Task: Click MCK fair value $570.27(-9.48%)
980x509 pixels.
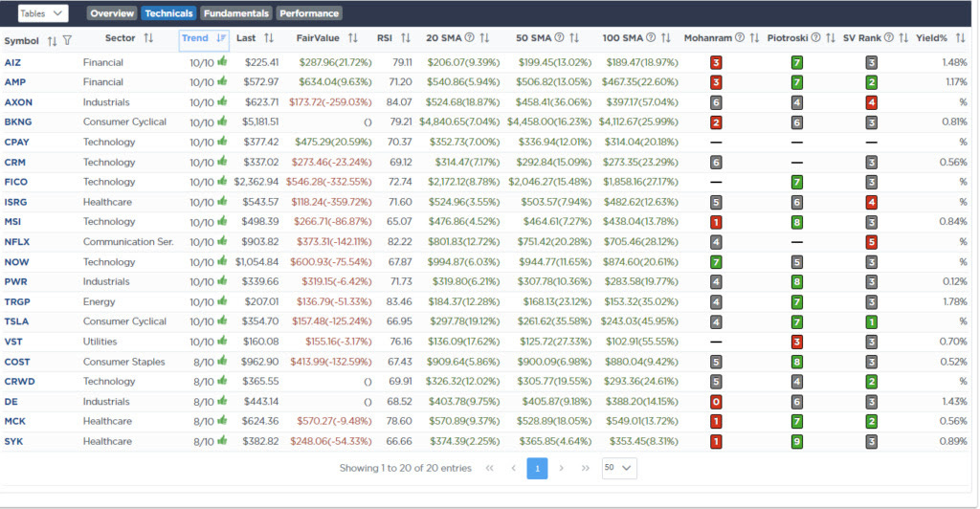Action: (334, 422)
